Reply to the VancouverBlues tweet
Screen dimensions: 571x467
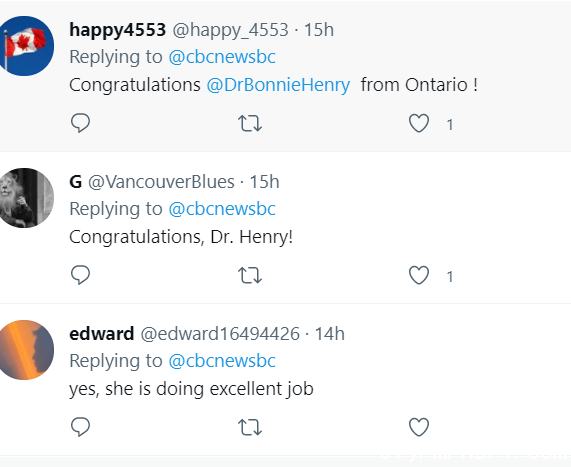coord(80,275)
